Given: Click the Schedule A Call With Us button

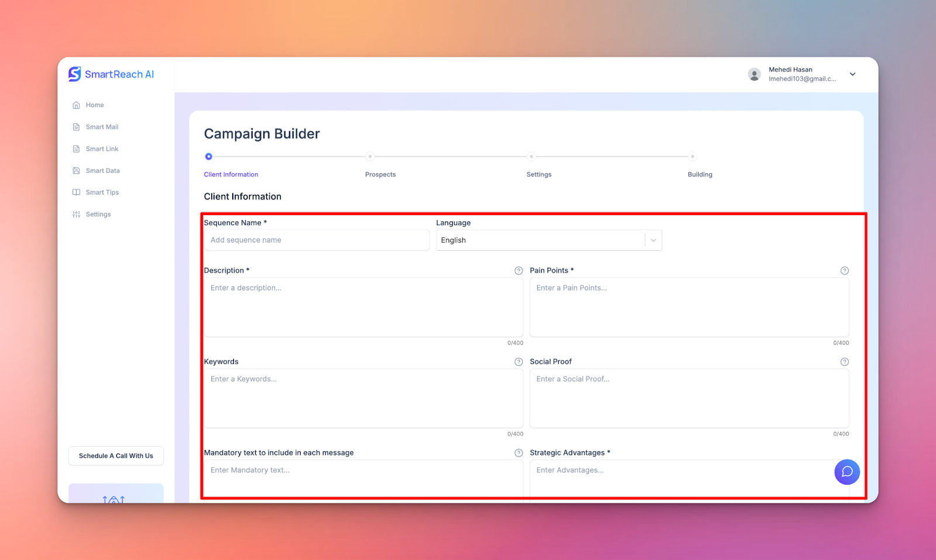Looking at the screenshot, I should pyautogui.click(x=116, y=456).
